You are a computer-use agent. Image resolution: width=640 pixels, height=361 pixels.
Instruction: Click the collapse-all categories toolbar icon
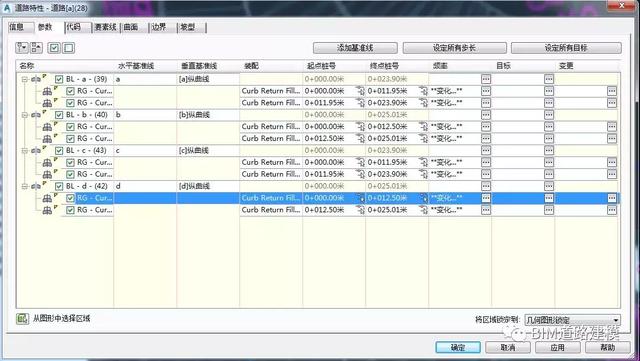click(36, 48)
